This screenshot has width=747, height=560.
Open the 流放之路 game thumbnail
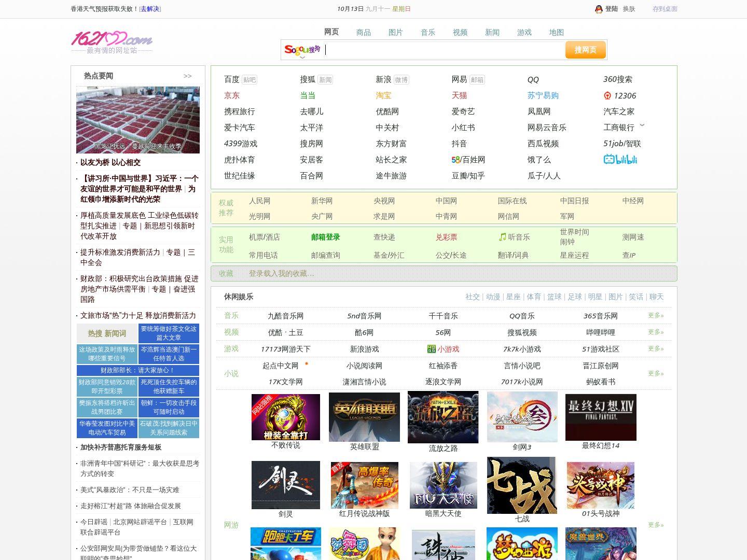coord(443,417)
